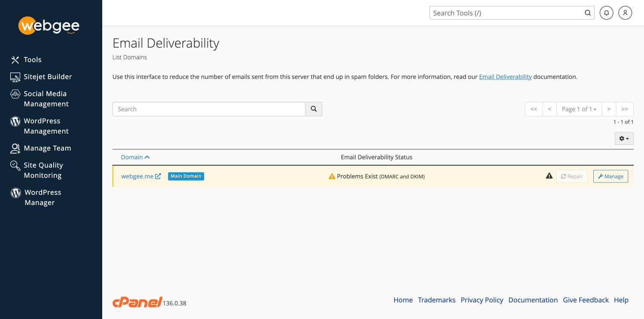Click the Email Deliverability heading
The image size is (644, 319).
tap(166, 43)
